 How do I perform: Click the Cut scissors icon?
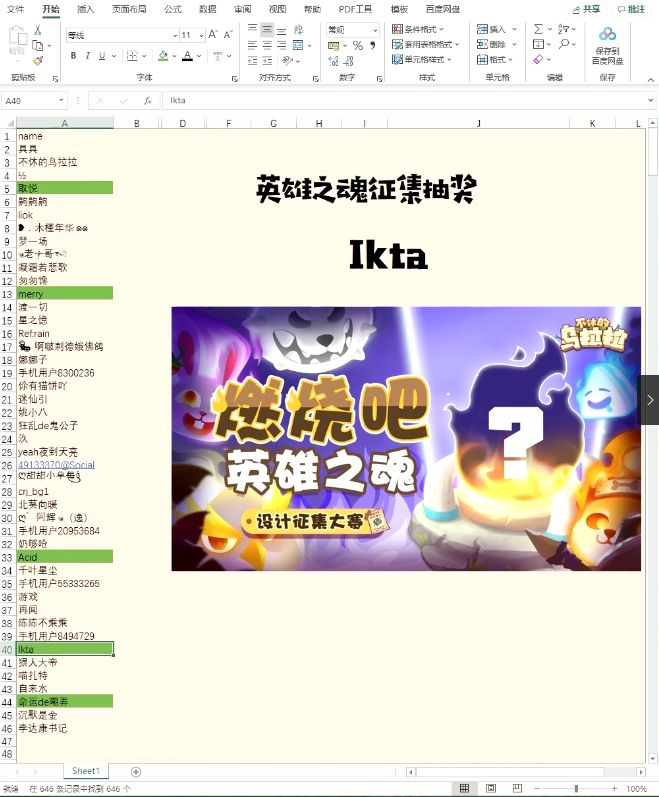click(x=38, y=30)
